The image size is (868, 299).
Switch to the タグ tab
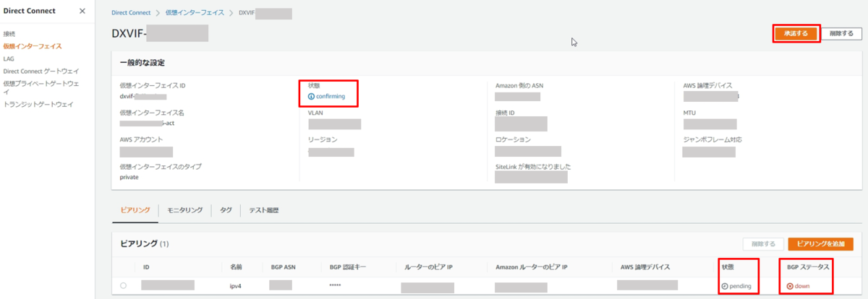(x=226, y=209)
